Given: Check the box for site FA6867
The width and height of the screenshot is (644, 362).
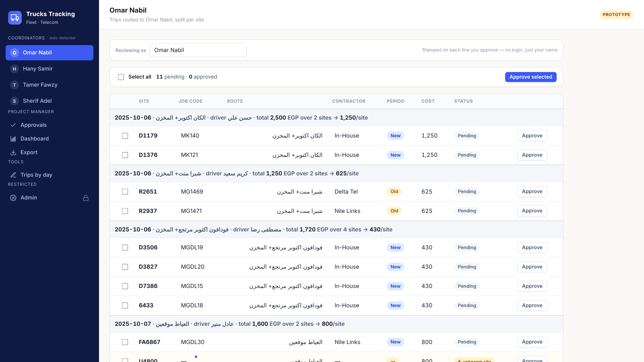Looking at the screenshot, I should (125, 342).
